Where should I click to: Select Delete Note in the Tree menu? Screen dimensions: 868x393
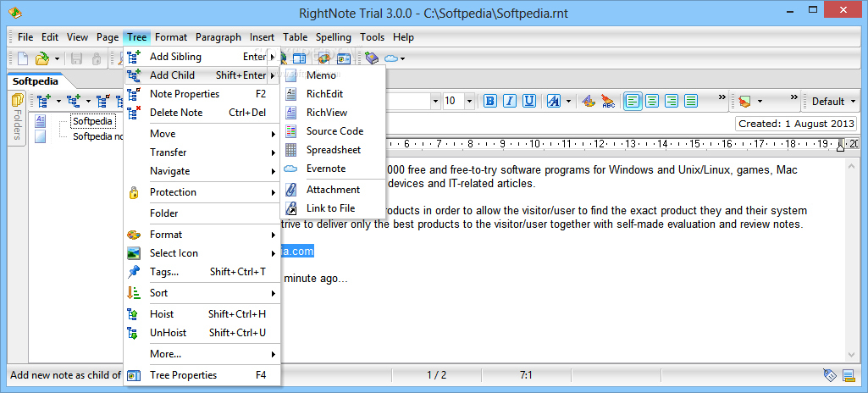[x=202, y=113]
